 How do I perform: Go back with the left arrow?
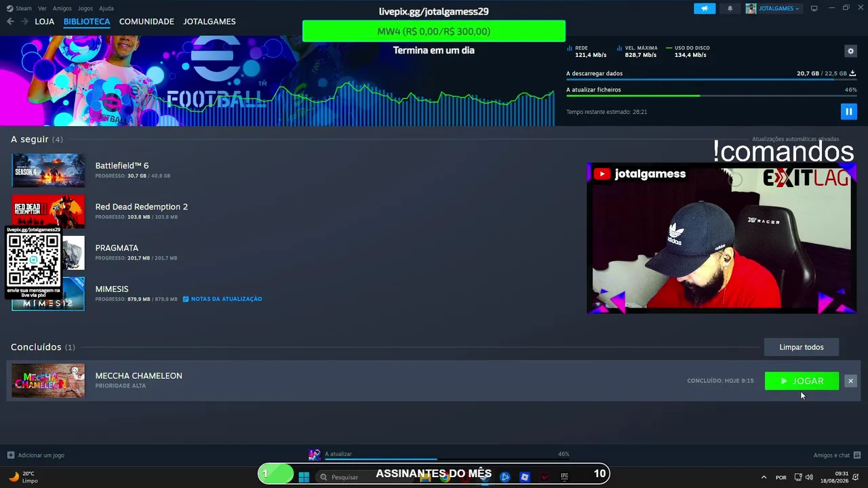10,22
